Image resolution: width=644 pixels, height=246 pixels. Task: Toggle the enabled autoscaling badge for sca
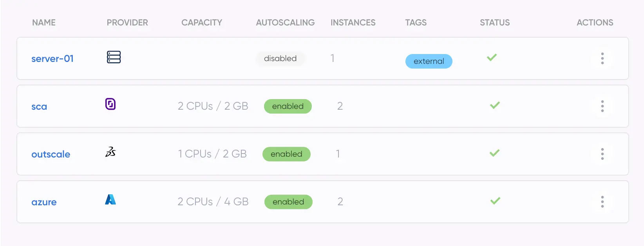click(x=288, y=106)
